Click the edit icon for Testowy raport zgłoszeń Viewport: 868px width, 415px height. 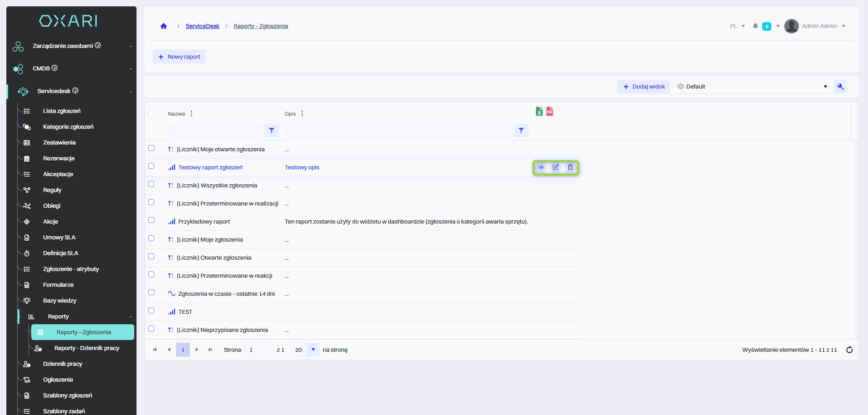[x=556, y=168]
